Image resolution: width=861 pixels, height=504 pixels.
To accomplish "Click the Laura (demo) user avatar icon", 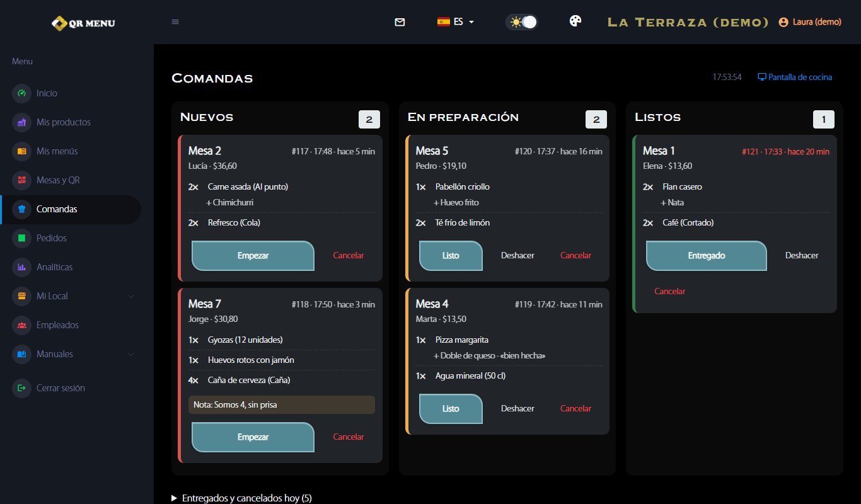I will point(783,22).
